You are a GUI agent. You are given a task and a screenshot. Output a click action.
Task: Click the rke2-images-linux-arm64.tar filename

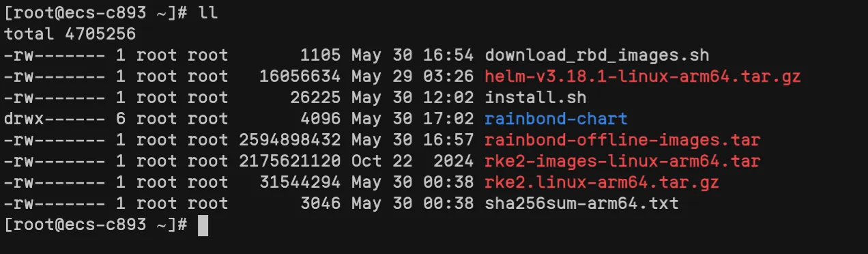[x=622, y=162]
